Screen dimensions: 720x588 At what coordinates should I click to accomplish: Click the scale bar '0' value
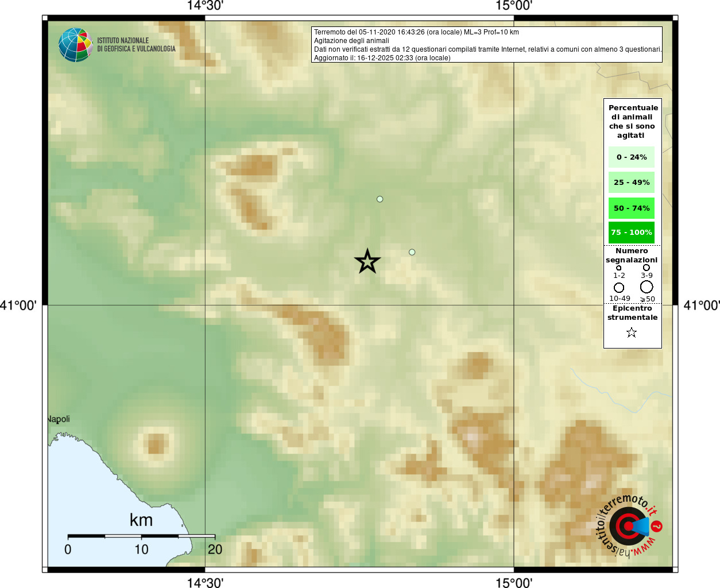pos(68,550)
